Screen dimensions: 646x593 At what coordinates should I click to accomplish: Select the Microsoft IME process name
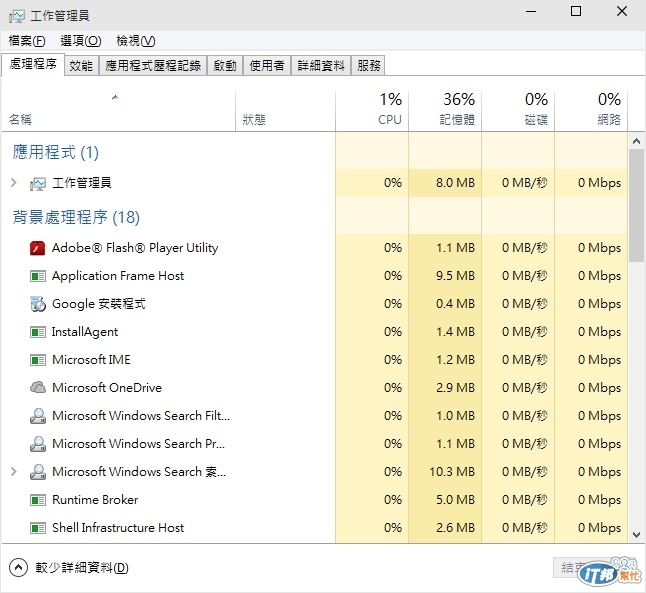(x=91, y=360)
